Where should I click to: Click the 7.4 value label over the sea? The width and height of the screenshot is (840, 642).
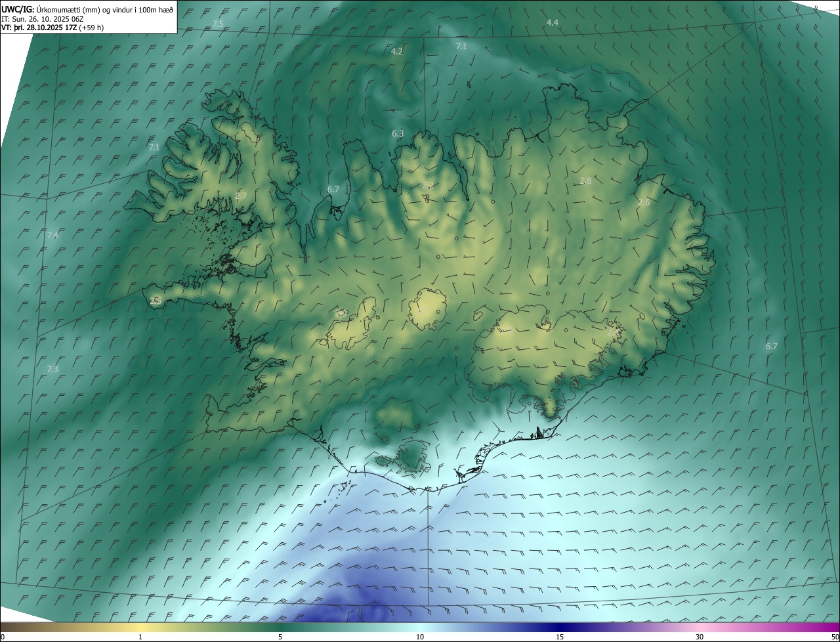point(52,236)
